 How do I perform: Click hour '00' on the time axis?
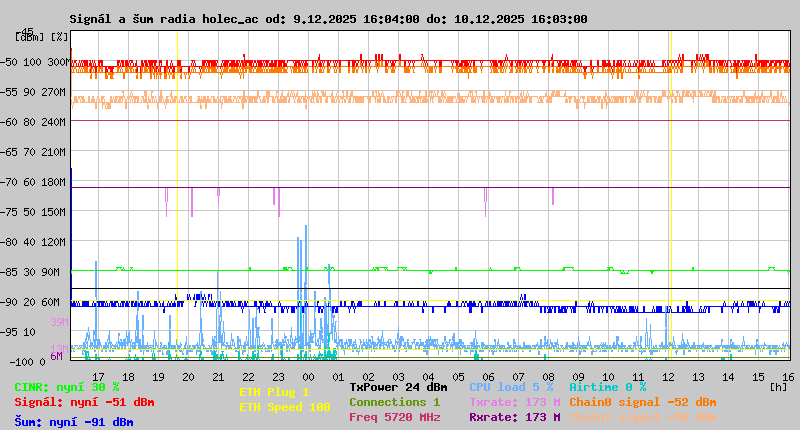[308, 377]
